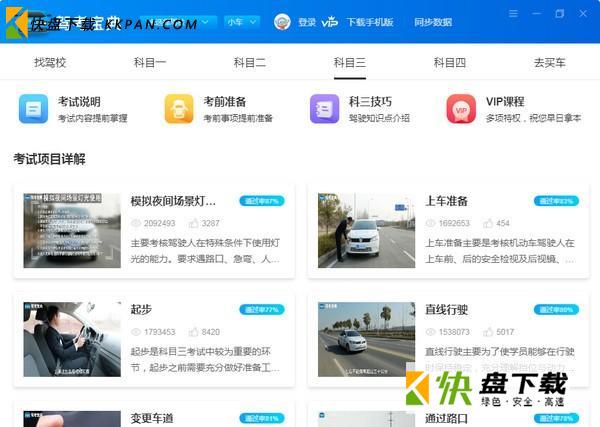Click the 通过路口 card title
The width and height of the screenshot is (600, 427).
pyautogui.click(x=447, y=418)
